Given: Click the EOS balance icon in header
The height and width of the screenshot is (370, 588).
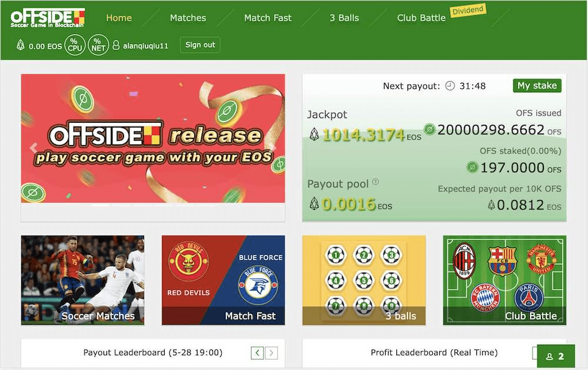Looking at the screenshot, I should (21, 45).
